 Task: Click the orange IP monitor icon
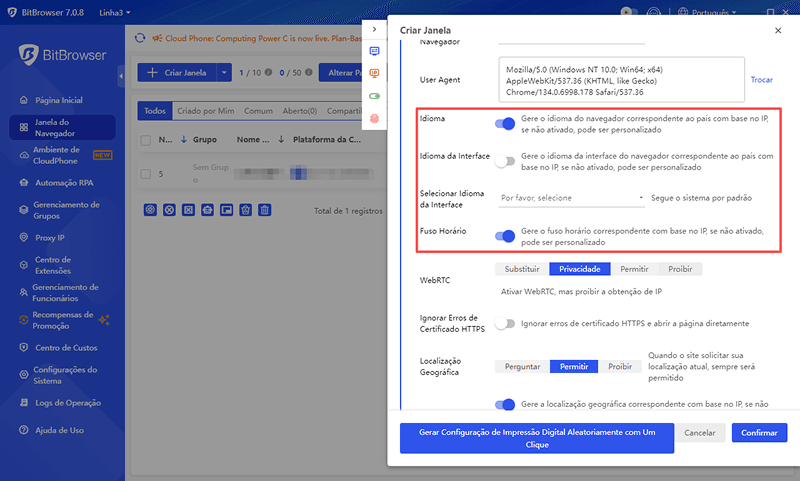tap(374, 73)
